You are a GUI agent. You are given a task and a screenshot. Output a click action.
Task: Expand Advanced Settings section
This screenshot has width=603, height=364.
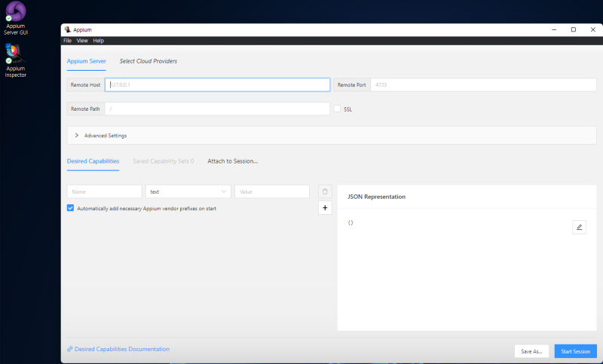tap(332, 136)
